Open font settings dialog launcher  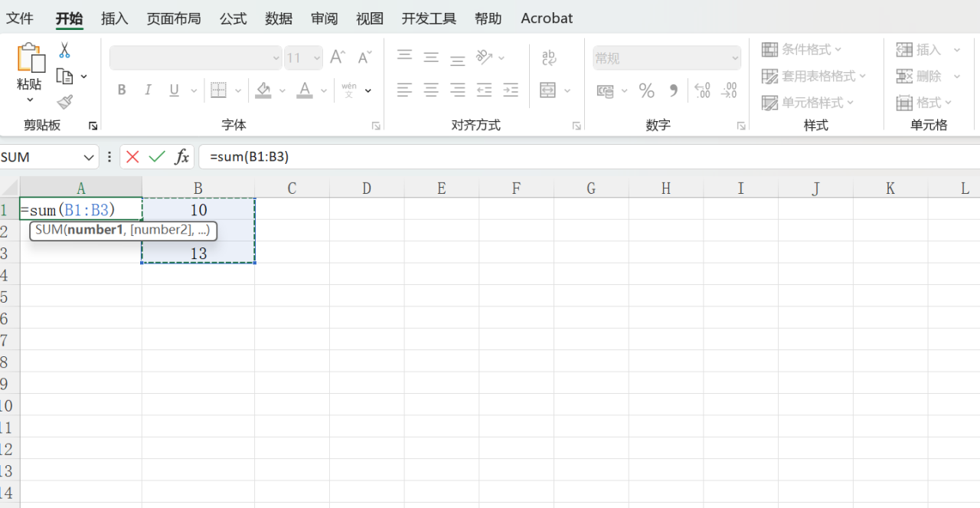376,126
